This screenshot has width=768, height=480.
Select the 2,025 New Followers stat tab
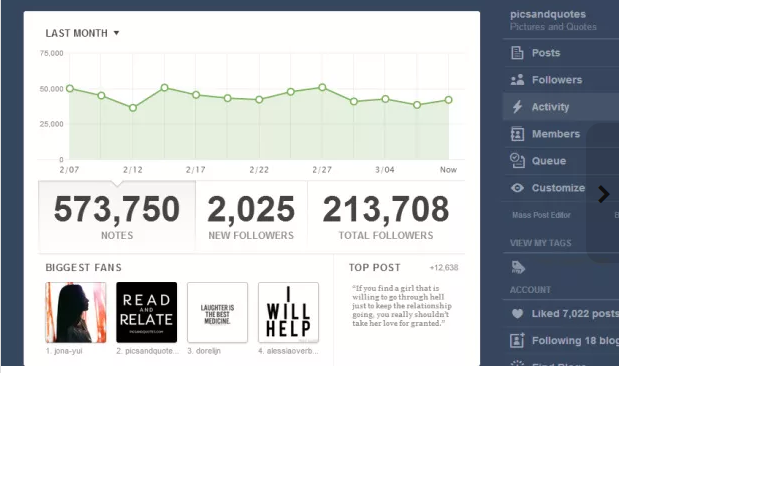(x=251, y=216)
